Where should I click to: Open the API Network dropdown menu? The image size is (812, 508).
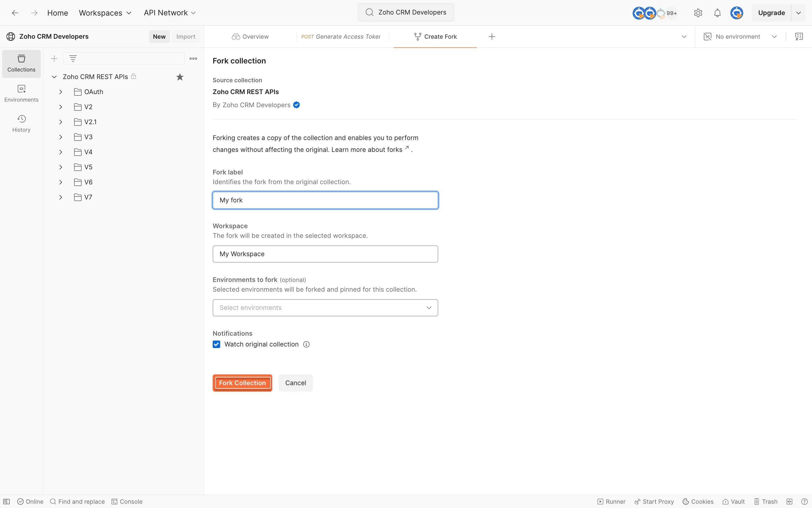pyautogui.click(x=170, y=13)
